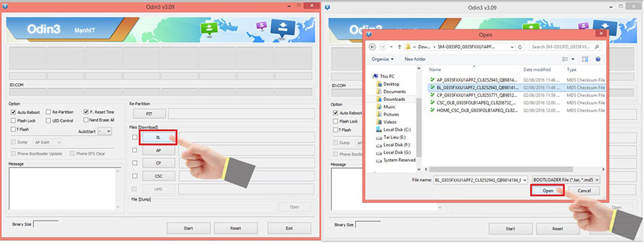The width and height of the screenshot is (644, 244).
Task: Click Open button in Open dialog
Action: coord(547,191)
